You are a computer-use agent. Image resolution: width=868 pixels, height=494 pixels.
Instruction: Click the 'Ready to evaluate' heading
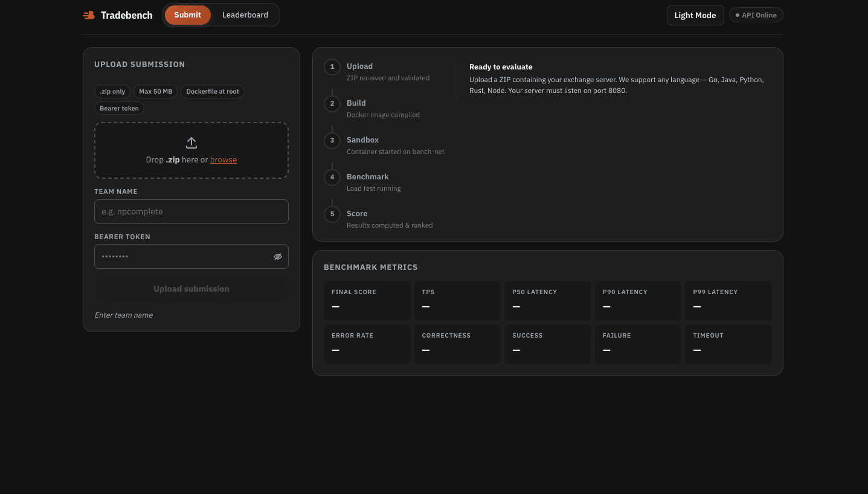tap(501, 67)
